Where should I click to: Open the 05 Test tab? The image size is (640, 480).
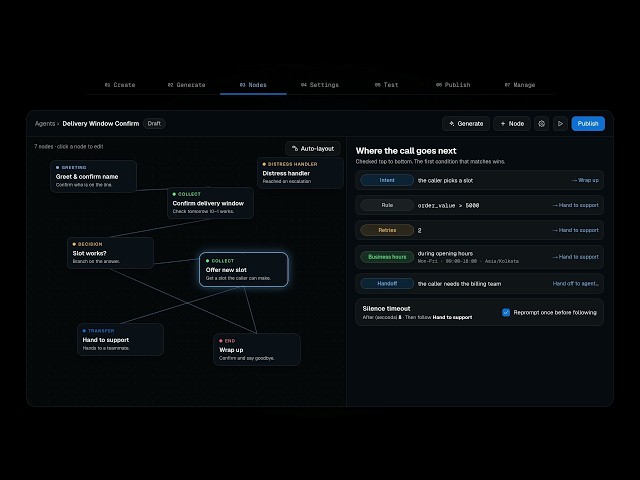click(386, 85)
